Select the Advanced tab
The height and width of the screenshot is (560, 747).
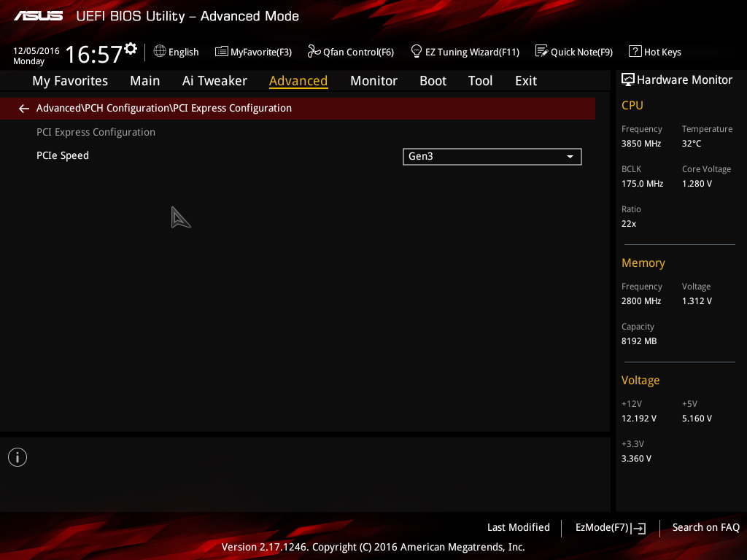[298, 81]
